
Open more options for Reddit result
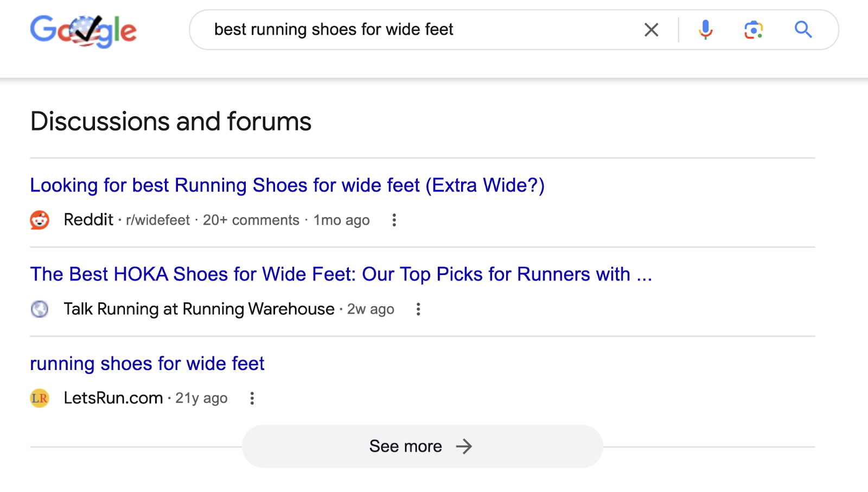pos(394,220)
